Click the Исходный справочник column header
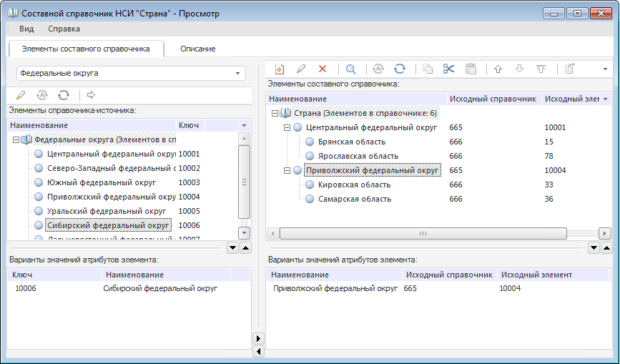The width and height of the screenshot is (620, 364). coord(492,98)
